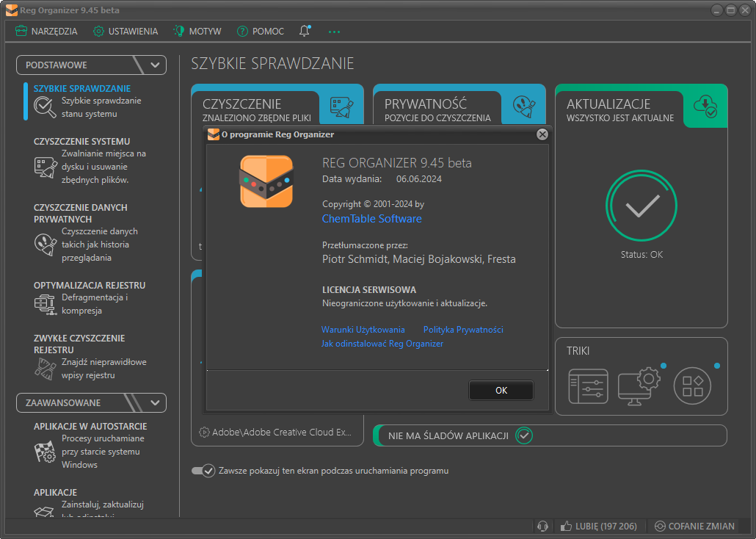Click the registry defragmentation icon
Viewport: 756px width, 539px height.
[x=46, y=305]
